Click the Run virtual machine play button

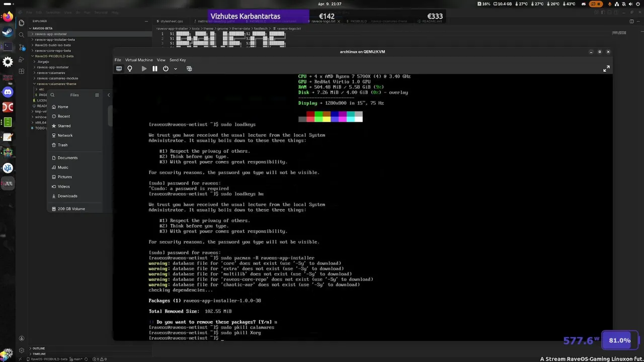point(144,68)
